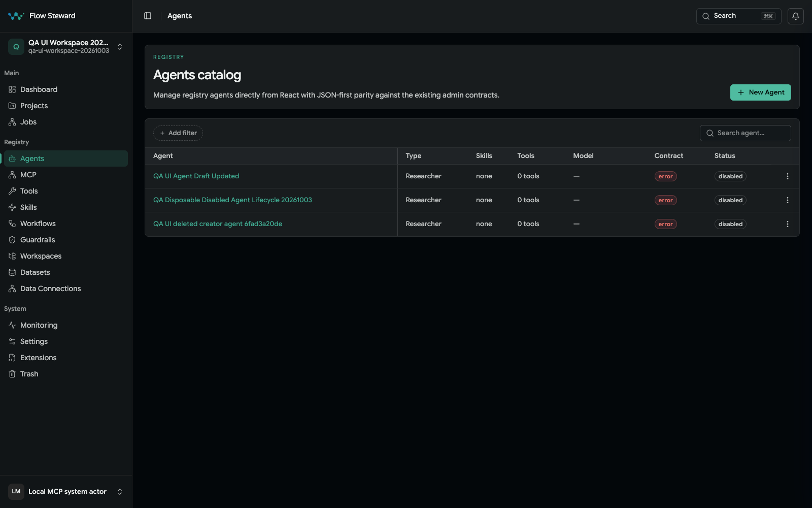The image size is (812, 508).
Task: Click error badge for QA UI Agent Draft Updated
Action: point(665,176)
